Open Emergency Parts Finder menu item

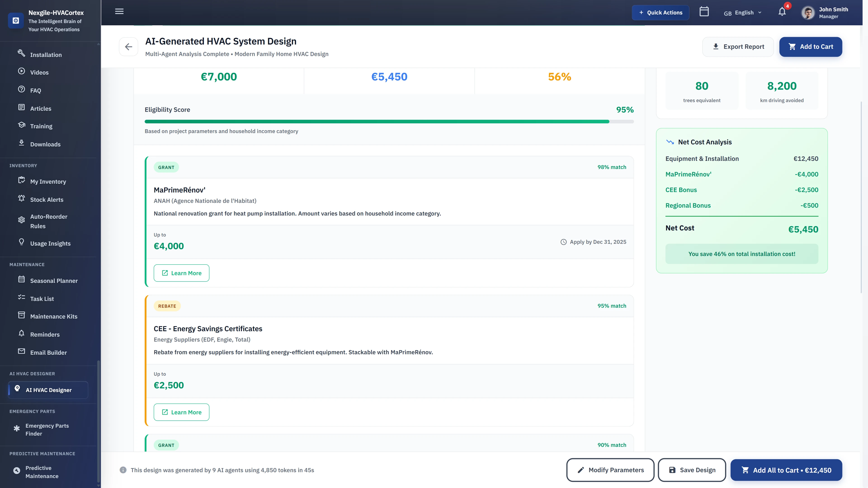pos(47,429)
